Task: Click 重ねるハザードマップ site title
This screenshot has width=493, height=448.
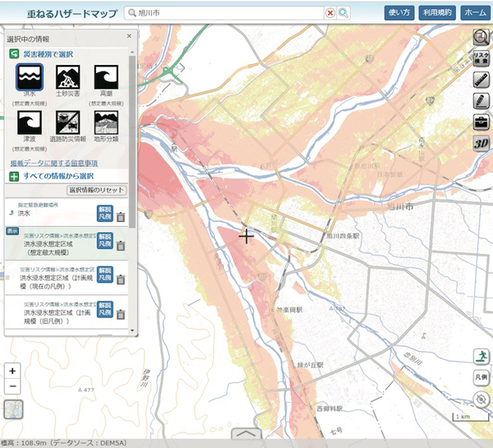Action: [x=72, y=13]
